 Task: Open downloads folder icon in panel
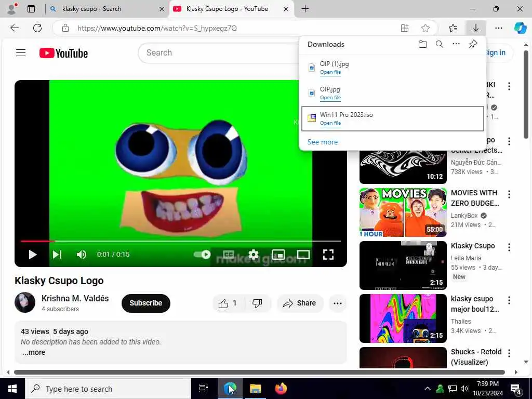pos(422,44)
